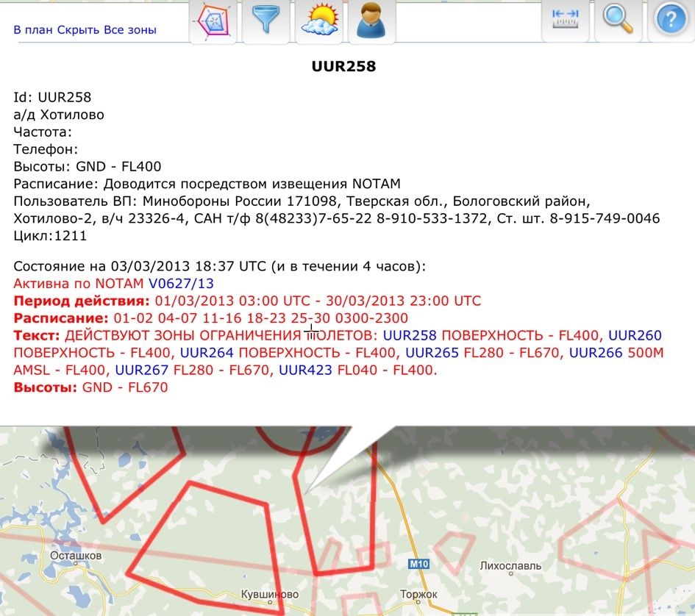
Task: Click the 'Все зоны' link
Action: (130, 30)
